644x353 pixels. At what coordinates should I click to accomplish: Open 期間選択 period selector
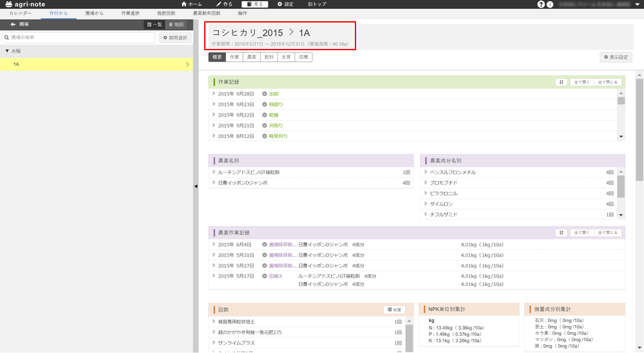tap(175, 38)
